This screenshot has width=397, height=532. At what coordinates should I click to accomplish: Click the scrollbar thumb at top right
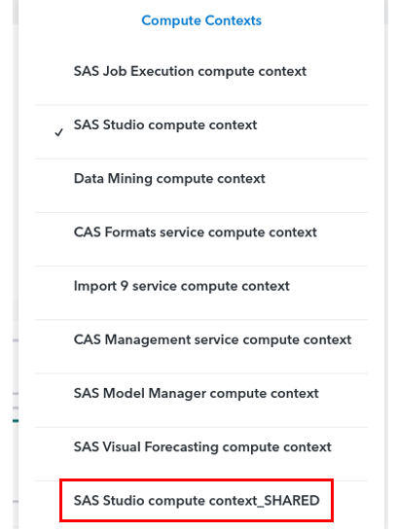point(386,12)
